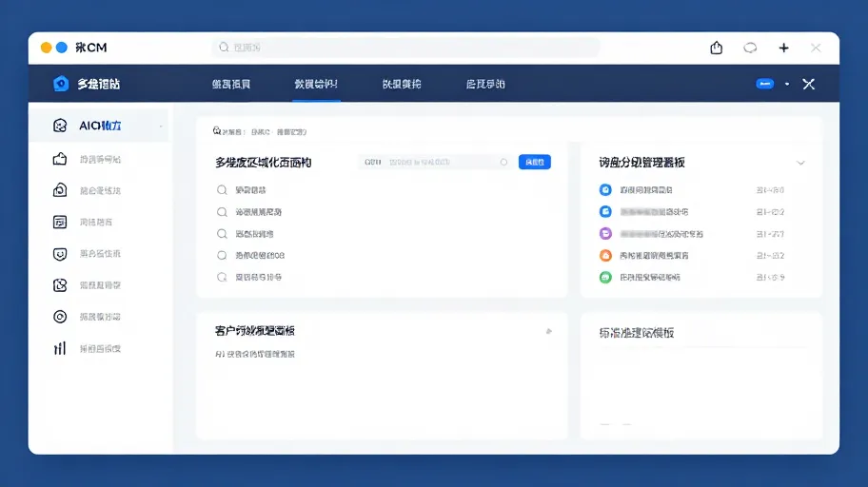
Task: Click the chat bubble icon in the title bar
Action: point(750,49)
